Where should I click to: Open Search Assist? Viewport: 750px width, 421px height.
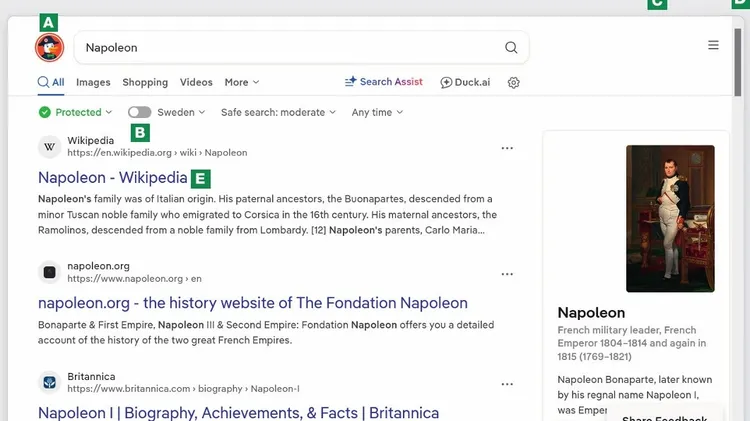384,82
